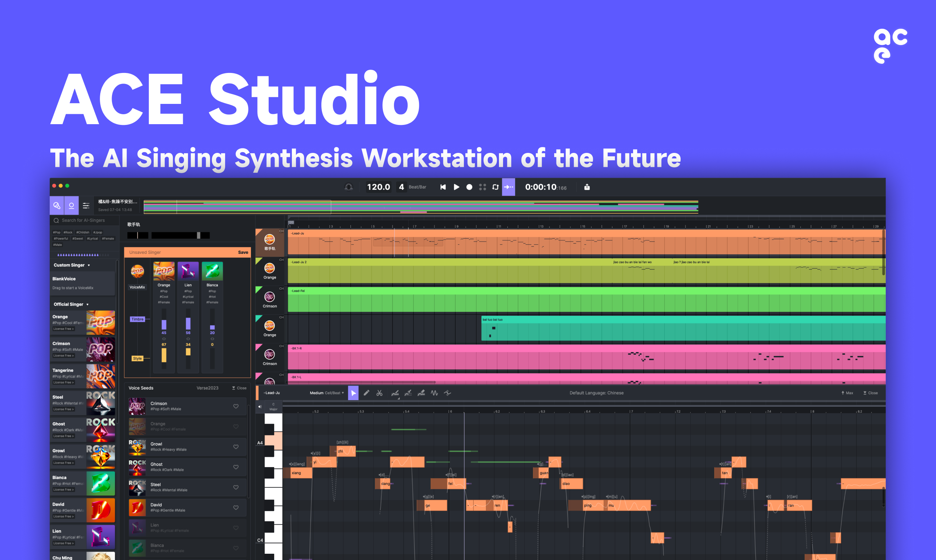This screenshot has height=560, width=936.
Task: Open License Free link under Steel
Action: [63, 409]
